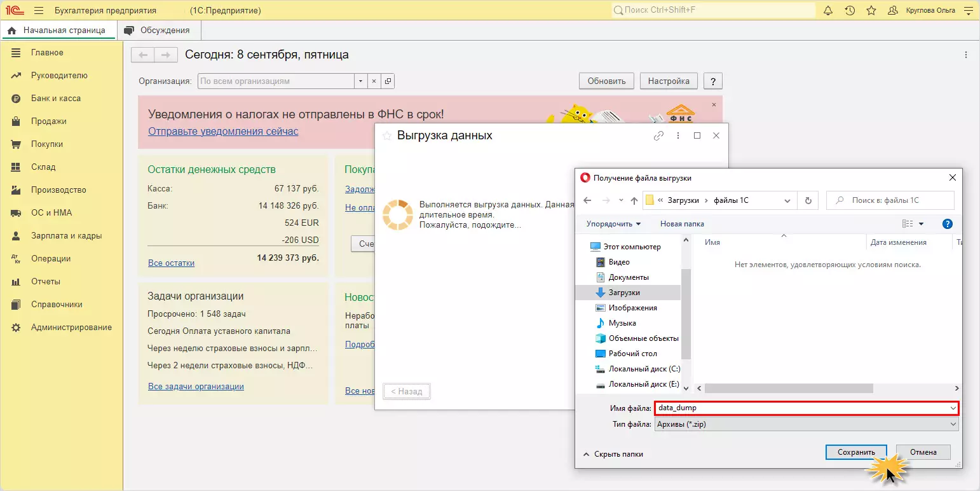Image resolution: width=980 pixels, height=491 pixels.
Task: Open the Упорядочить dropdown menu
Action: tap(613, 224)
